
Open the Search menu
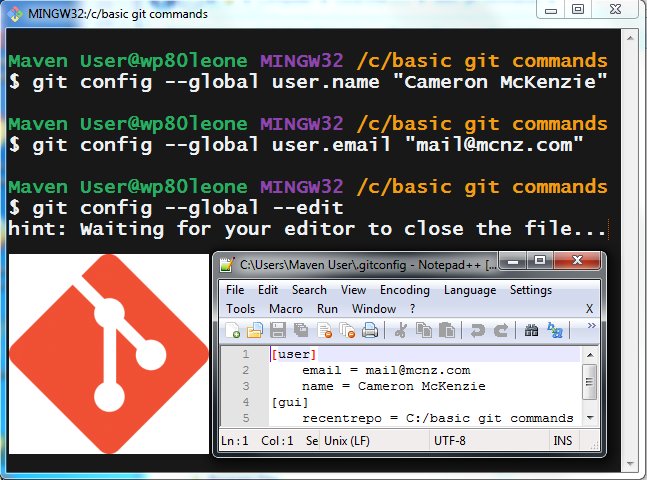309,290
